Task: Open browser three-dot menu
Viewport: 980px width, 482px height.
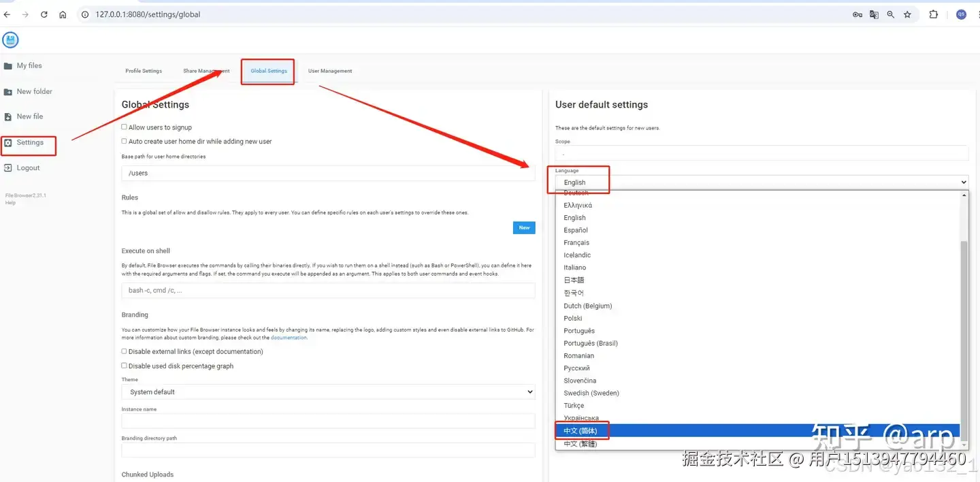Action: [x=977, y=14]
